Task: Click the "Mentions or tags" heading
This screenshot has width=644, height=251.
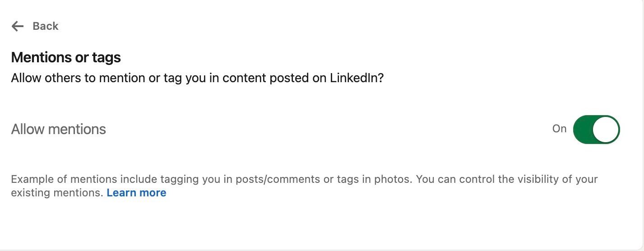Action: click(x=66, y=57)
